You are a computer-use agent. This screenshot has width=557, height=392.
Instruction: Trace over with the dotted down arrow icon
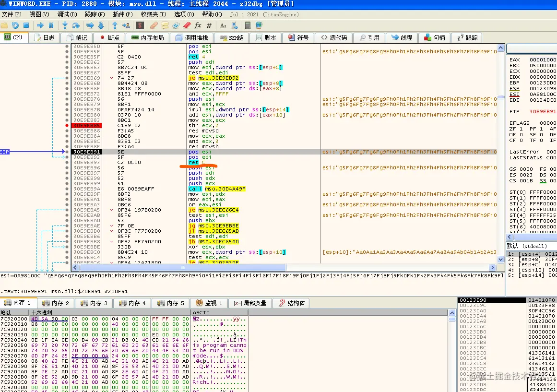click(x=101, y=25)
